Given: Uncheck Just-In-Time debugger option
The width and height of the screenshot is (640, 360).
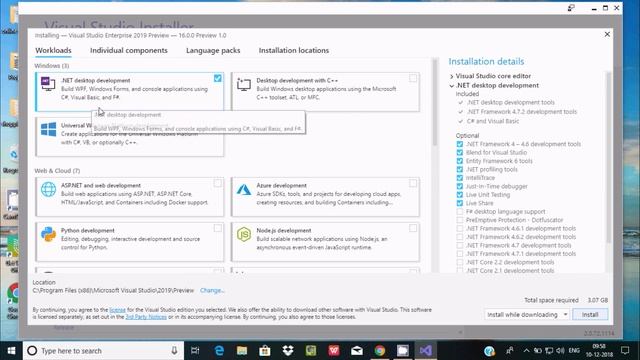Looking at the screenshot, I should [x=460, y=186].
